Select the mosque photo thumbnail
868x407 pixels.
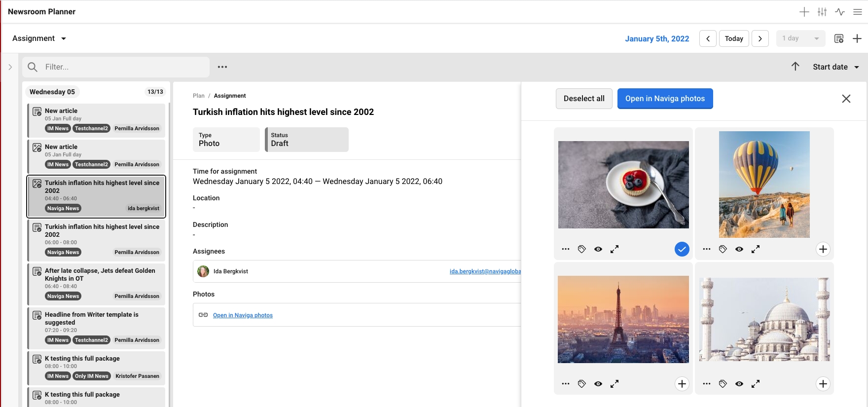tap(764, 319)
